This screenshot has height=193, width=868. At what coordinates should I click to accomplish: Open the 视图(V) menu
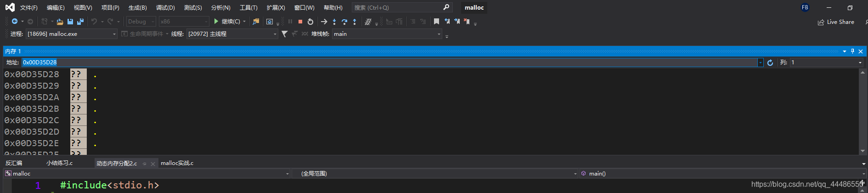click(83, 8)
